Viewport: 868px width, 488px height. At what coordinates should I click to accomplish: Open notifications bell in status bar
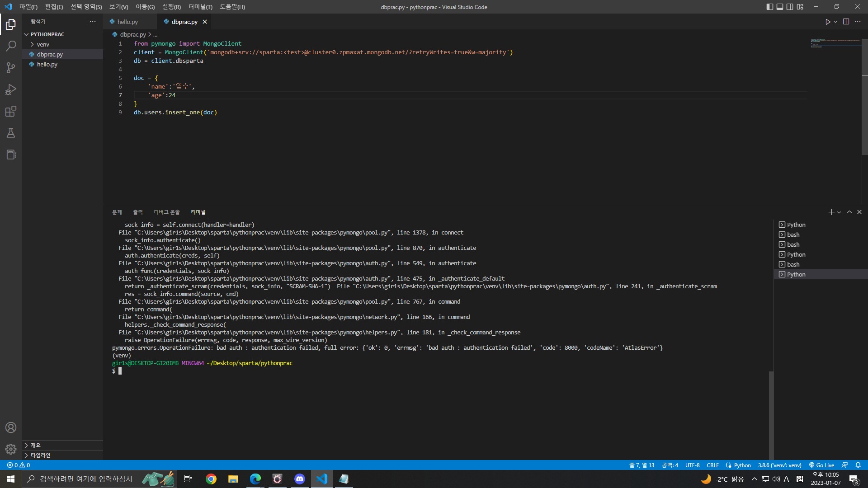[x=858, y=465]
